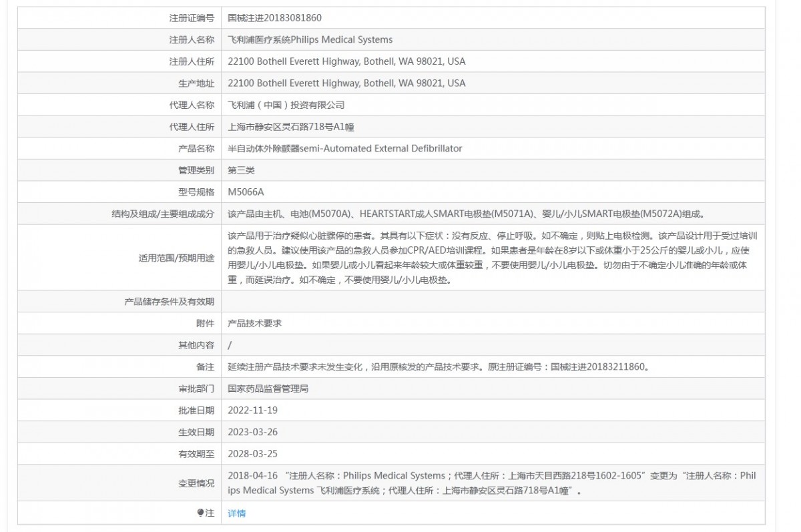Image resolution: width=801 pixels, height=532 pixels.
Task: Click approval department 国家药品监督管理局
Action: point(268,388)
